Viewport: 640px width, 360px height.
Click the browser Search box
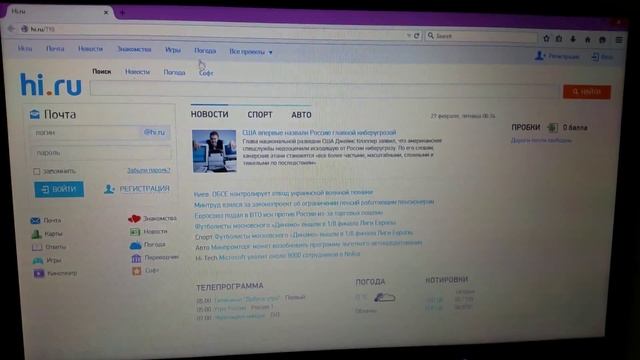coord(482,36)
